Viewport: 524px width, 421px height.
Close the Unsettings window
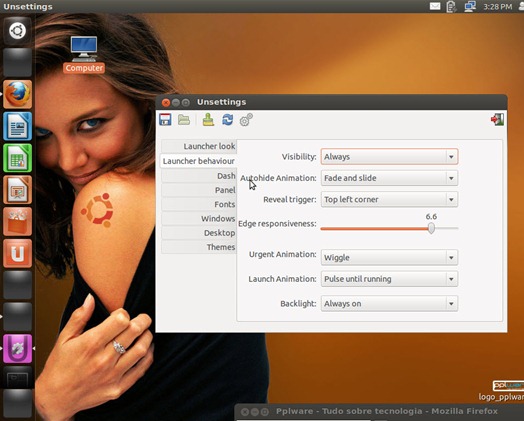point(166,103)
